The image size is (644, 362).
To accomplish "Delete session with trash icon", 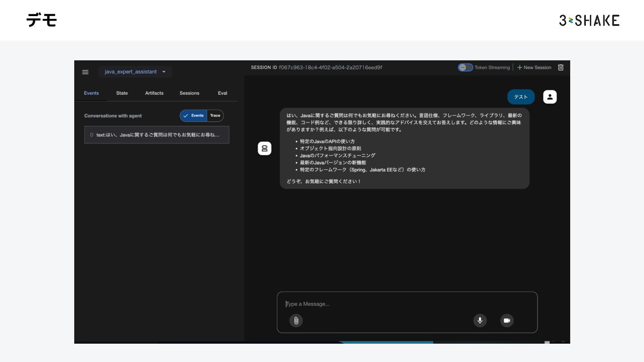I will [561, 67].
